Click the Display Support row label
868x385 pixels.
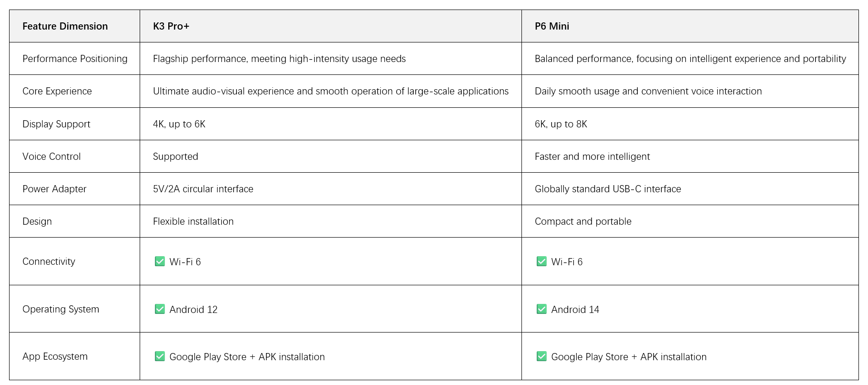(x=56, y=124)
